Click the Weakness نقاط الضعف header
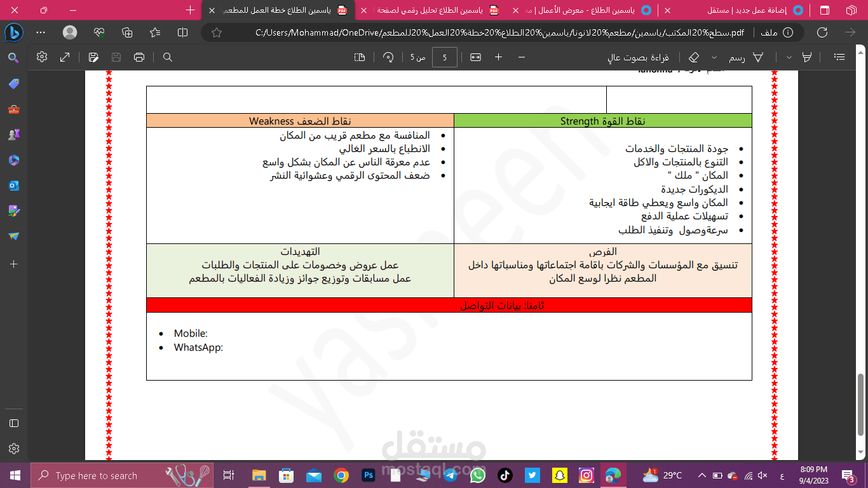Screen dimensions: 868x488 pyautogui.click(x=300, y=121)
